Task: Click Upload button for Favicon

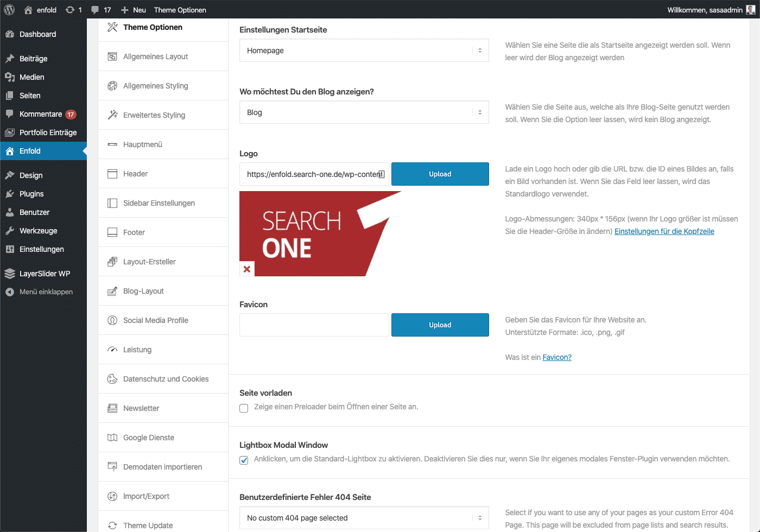Action: (440, 325)
